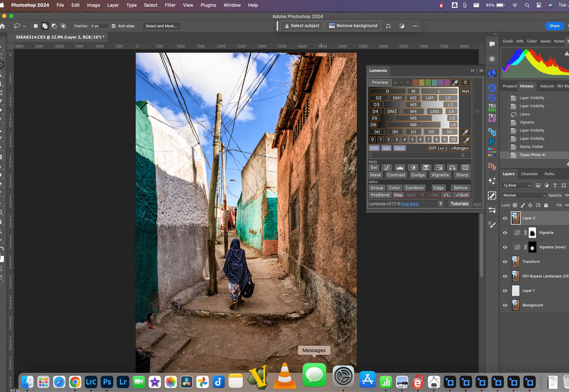Open the Normal blend mode dropdown
The image size is (569, 392).
click(524, 195)
